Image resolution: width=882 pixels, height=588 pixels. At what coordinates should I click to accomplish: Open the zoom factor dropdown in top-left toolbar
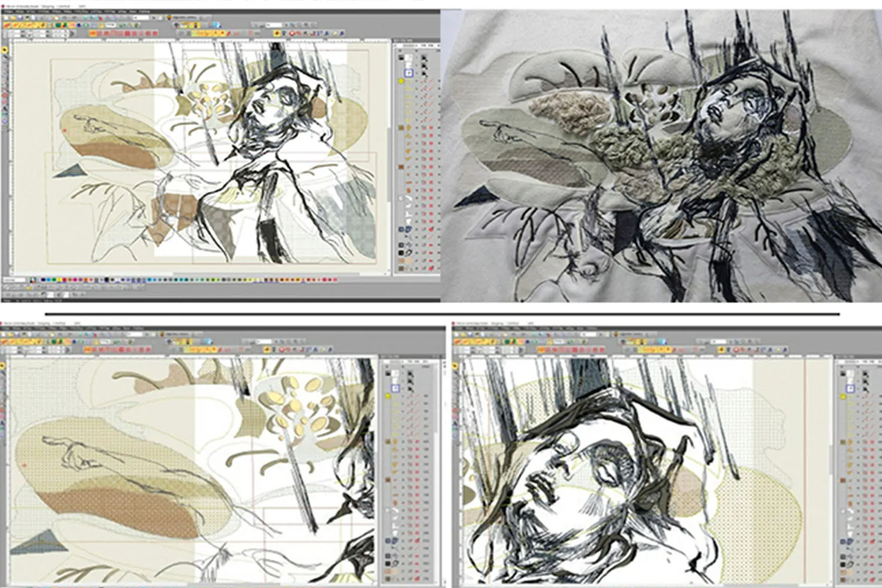[141, 18]
